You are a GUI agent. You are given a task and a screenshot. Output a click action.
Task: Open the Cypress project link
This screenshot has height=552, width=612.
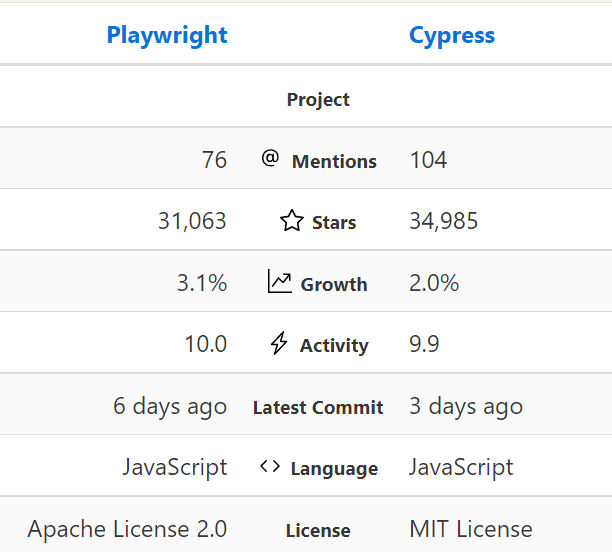pos(452,36)
